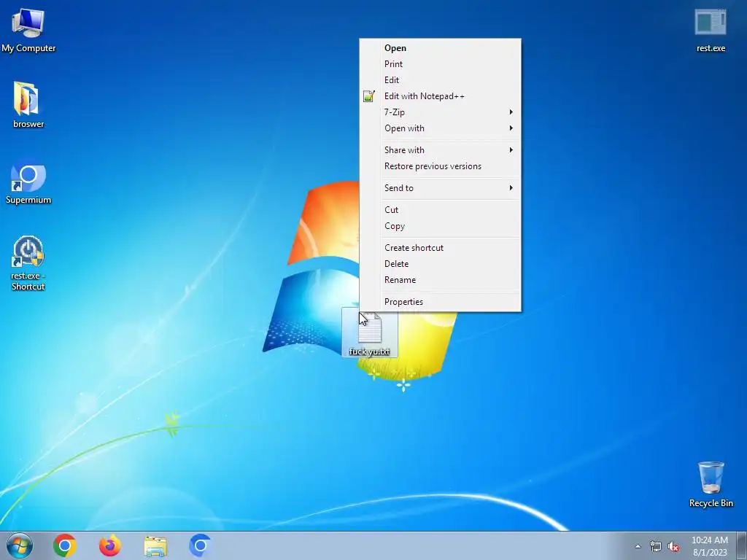Launch Supermium from the taskbar
Screen dimensions: 747x560
pos(200,545)
